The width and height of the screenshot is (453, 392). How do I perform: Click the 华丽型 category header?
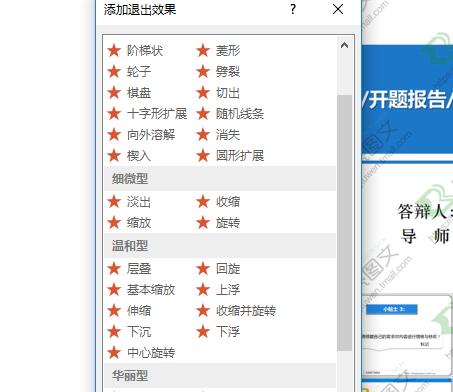[220, 376]
